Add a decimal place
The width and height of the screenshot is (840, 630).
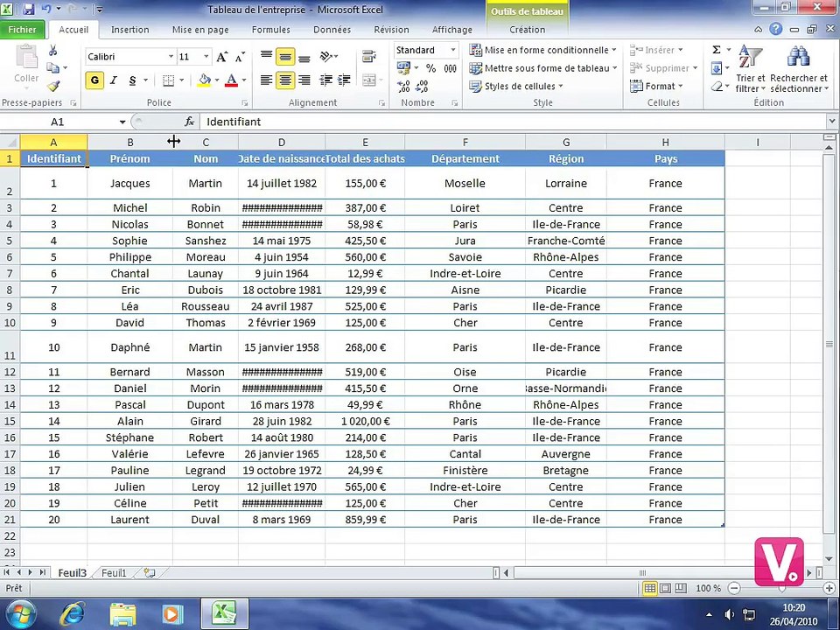click(403, 86)
